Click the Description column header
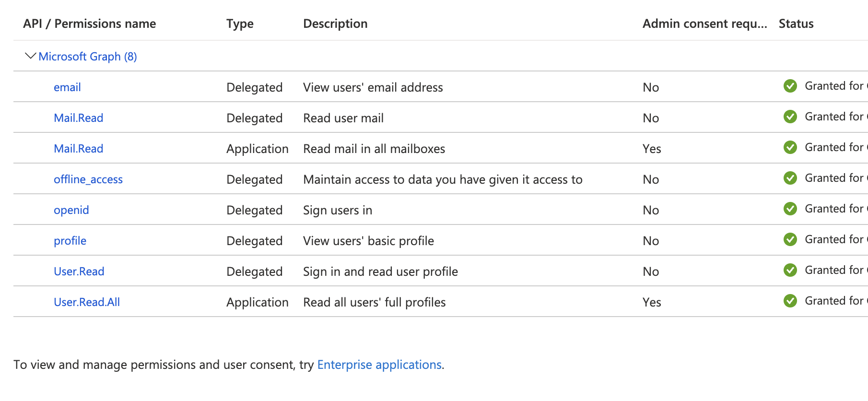 (x=335, y=24)
